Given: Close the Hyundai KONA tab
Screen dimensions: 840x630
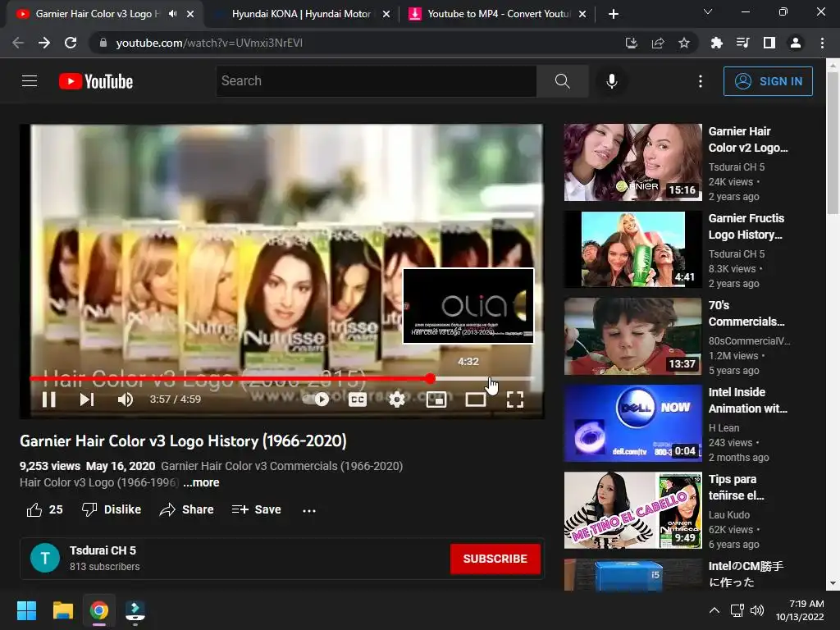Looking at the screenshot, I should pos(386,14).
